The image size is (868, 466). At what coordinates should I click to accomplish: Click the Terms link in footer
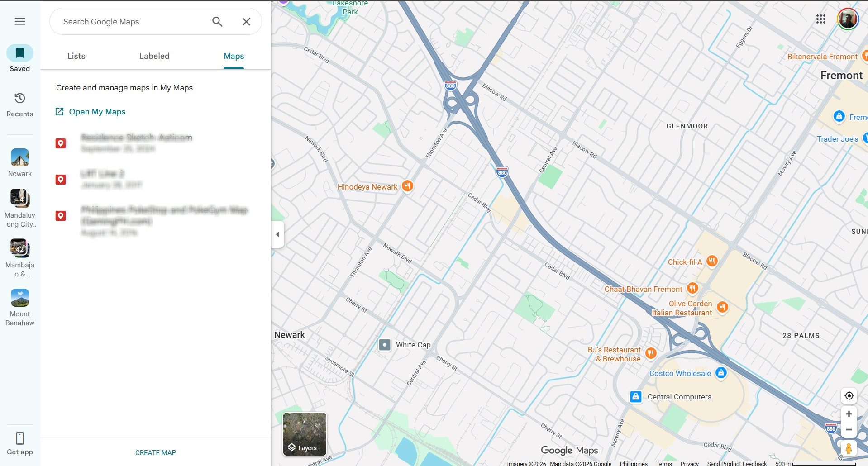[664, 463]
